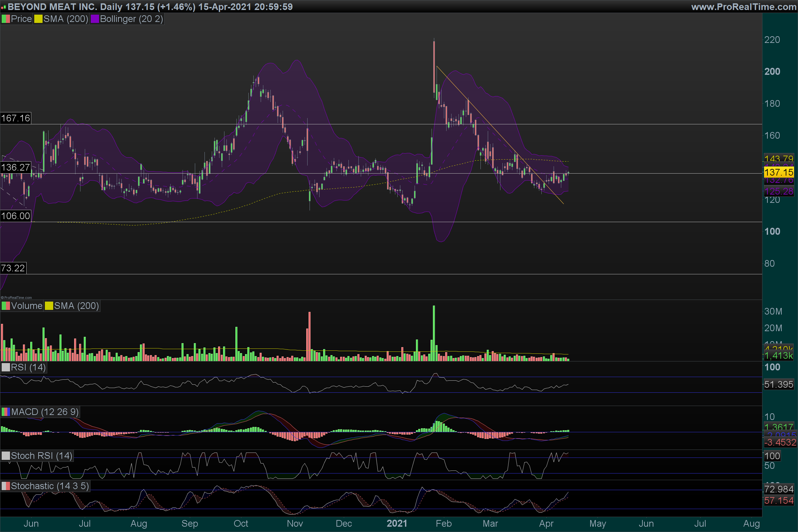The height and width of the screenshot is (532, 798).
Task: Click the Stochastic (14 3 5) legend icon
Action: (x=6, y=486)
